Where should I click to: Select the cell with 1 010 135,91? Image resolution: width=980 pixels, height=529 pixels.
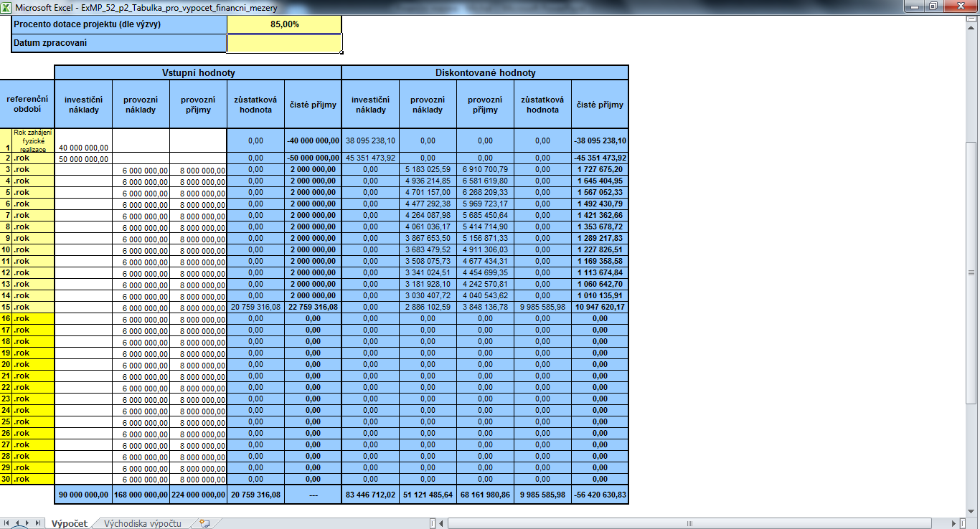click(x=600, y=295)
